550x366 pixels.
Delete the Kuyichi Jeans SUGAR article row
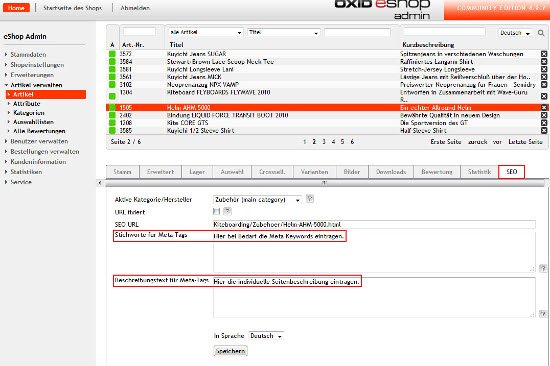point(544,54)
